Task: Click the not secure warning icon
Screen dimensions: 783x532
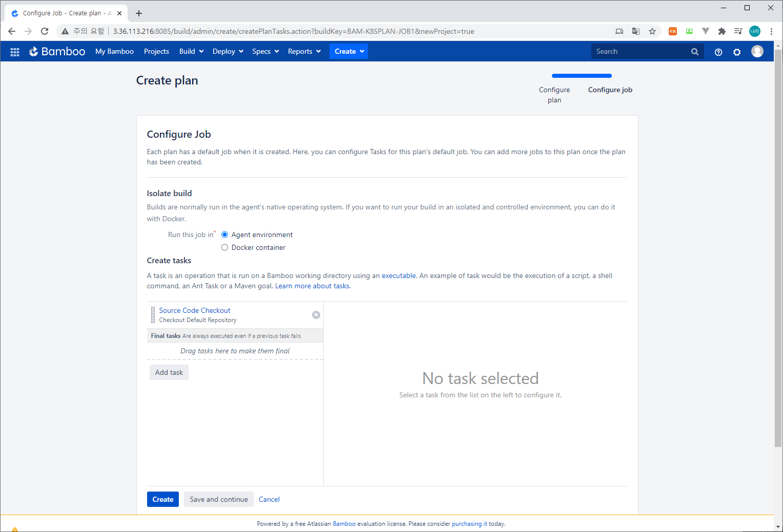Action: pyautogui.click(x=65, y=31)
